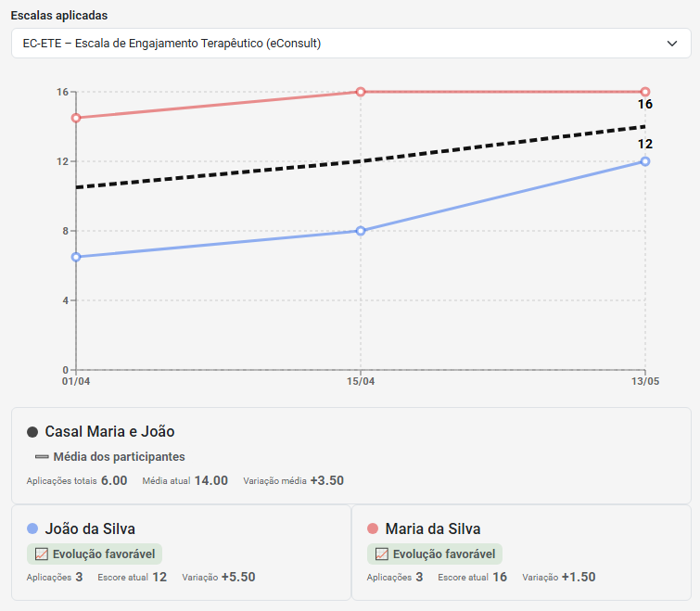Viewport: 700px width, 611px height.
Task: Click João's blue data point at 15/04
Action: tap(361, 231)
